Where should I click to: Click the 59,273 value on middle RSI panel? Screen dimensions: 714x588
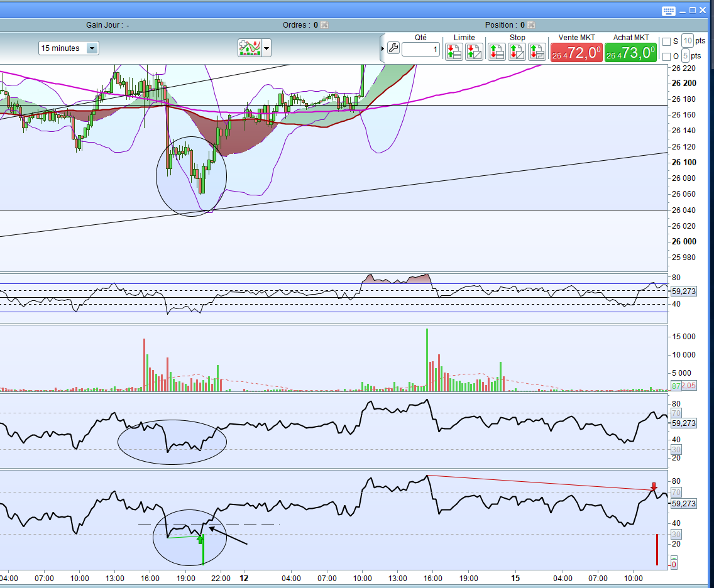683,423
